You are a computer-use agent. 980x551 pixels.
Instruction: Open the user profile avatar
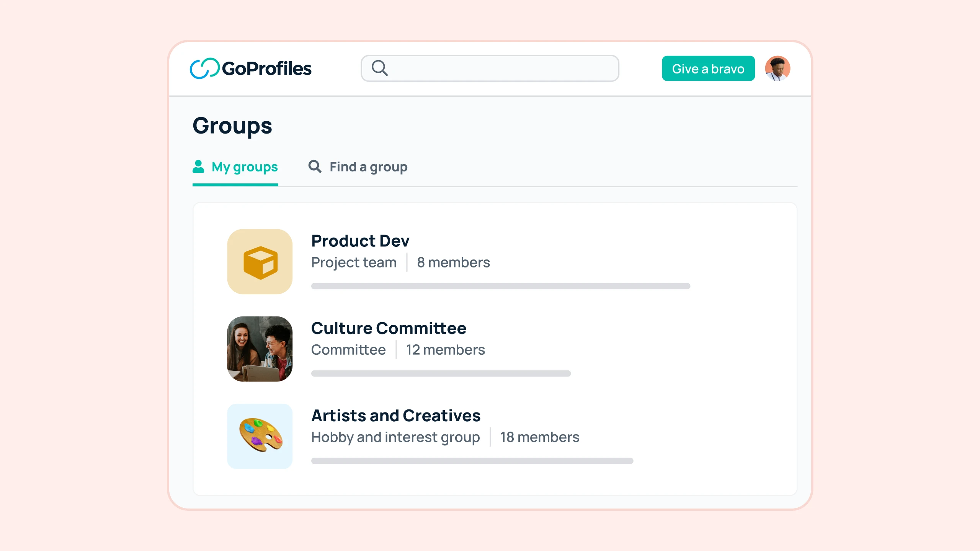777,68
